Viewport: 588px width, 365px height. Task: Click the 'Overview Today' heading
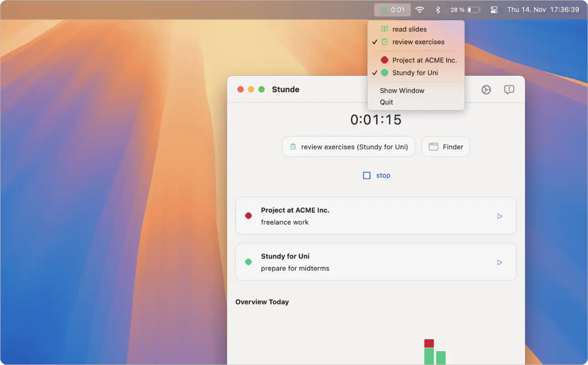262,302
